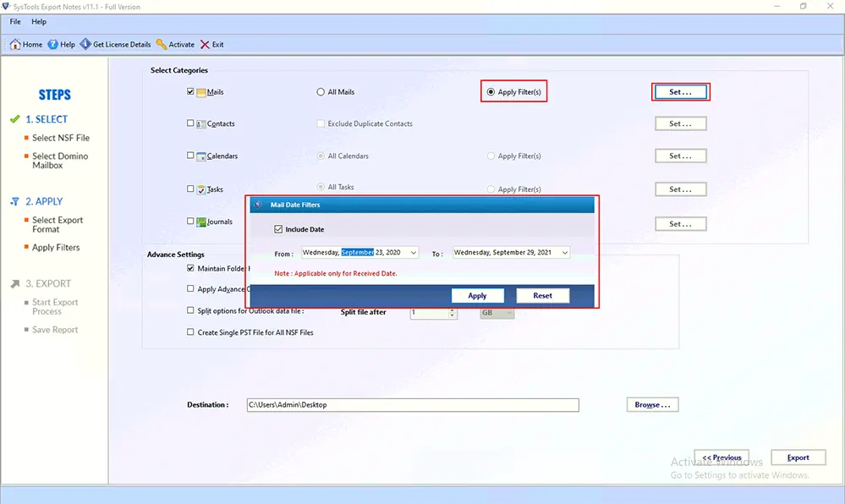
Task: Select Apply Filter(s) radio for Mails
Action: [491, 92]
